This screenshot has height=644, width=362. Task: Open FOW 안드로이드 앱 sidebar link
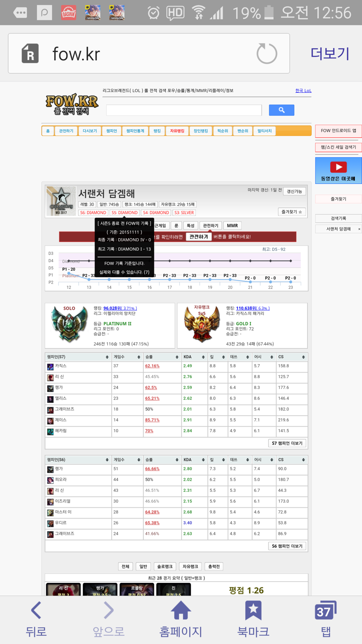click(x=338, y=131)
